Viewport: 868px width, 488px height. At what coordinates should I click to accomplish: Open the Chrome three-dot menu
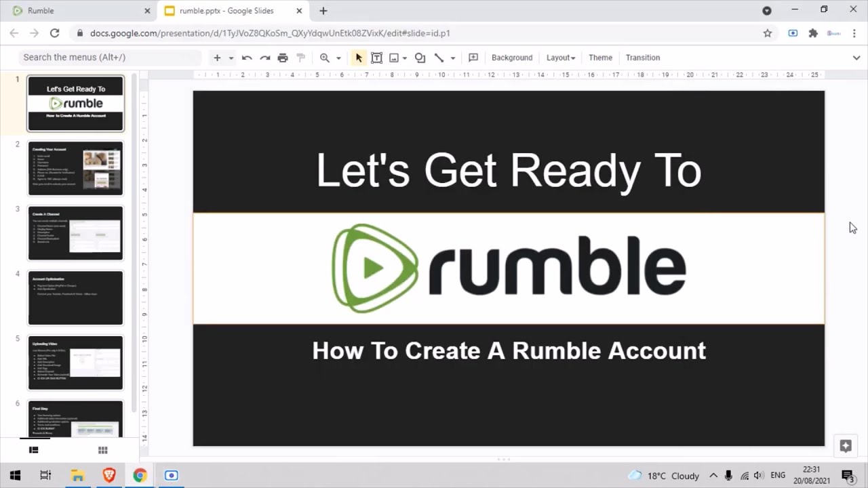[855, 33]
